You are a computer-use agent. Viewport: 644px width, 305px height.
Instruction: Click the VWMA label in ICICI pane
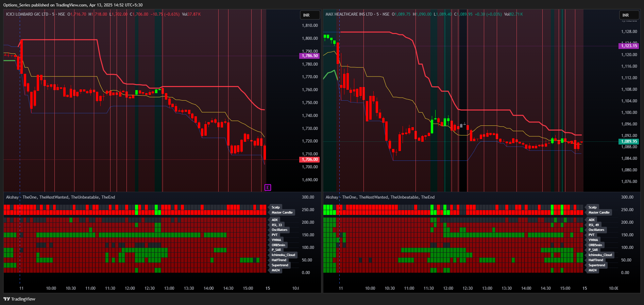276,240
